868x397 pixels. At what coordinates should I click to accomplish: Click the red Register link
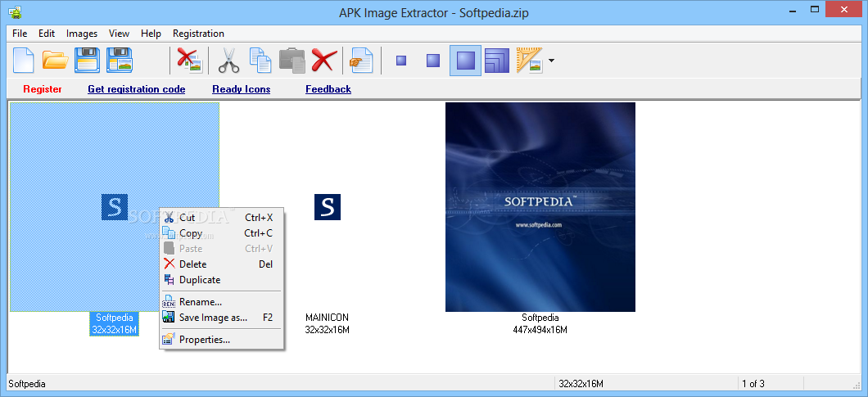tap(43, 89)
